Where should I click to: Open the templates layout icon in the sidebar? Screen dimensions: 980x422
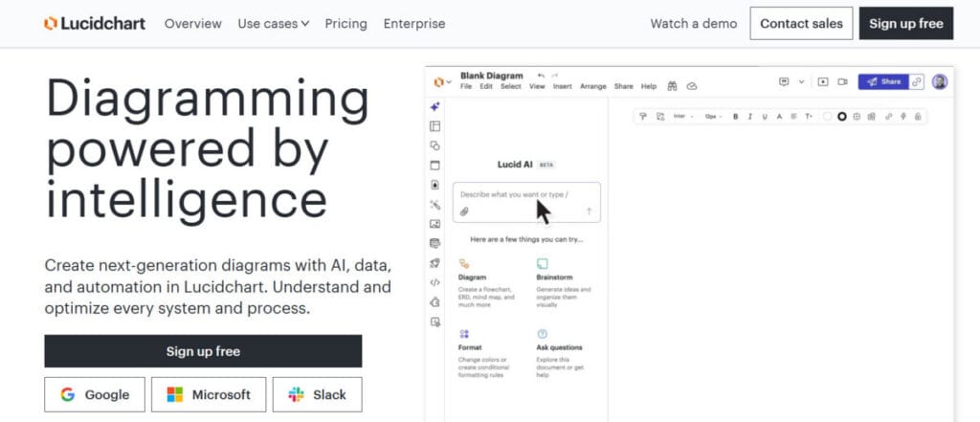(x=435, y=126)
